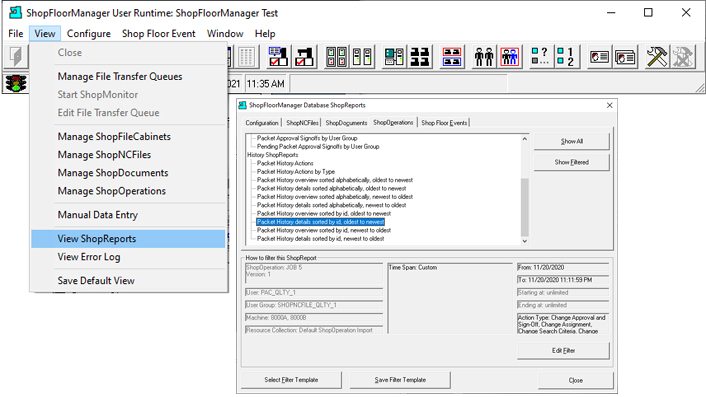Screen dimensions: 706x397
Task: Click the four-drawer cabinet with red dots icon
Action: (x=336, y=57)
